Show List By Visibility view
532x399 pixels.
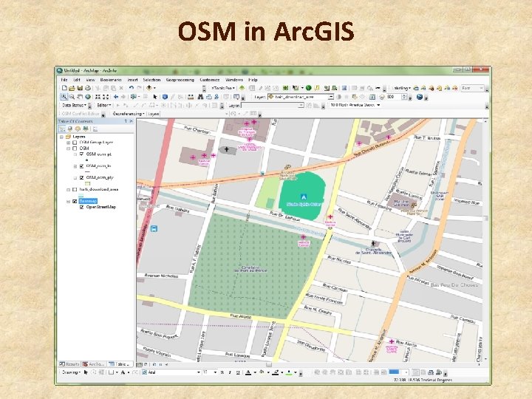pyautogui.click(x=78, y=129)
